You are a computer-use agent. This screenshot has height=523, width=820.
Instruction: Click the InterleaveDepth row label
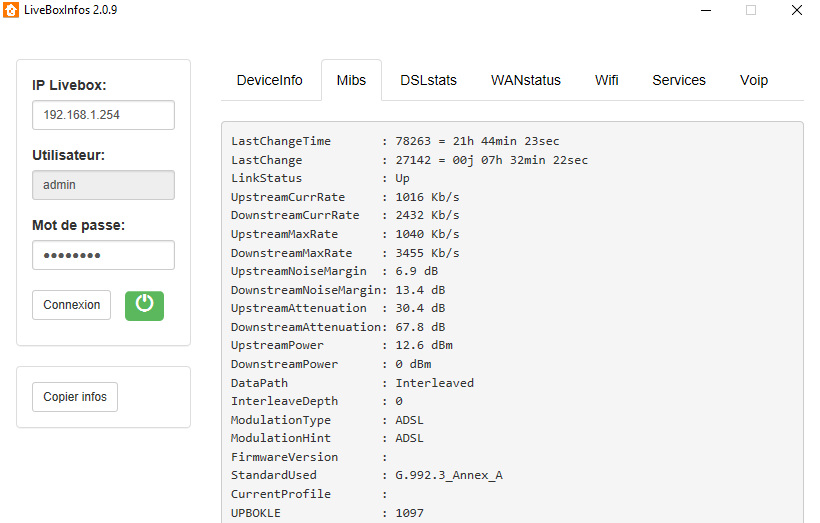(284, 402)
